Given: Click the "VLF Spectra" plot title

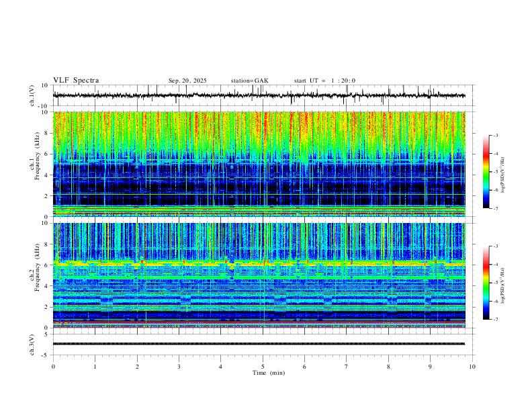Looking at the screenshot, I should 76,81.
